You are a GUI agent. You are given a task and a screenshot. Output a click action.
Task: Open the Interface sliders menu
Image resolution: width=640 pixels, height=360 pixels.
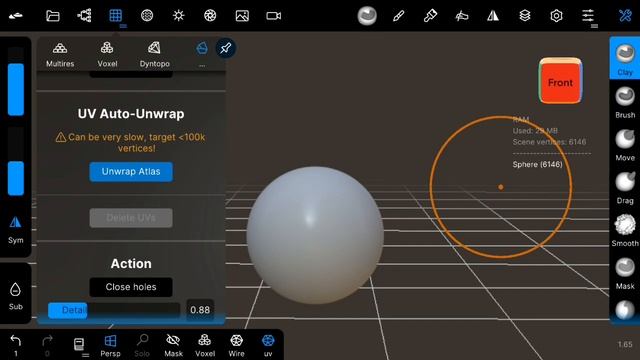(588, 16)
